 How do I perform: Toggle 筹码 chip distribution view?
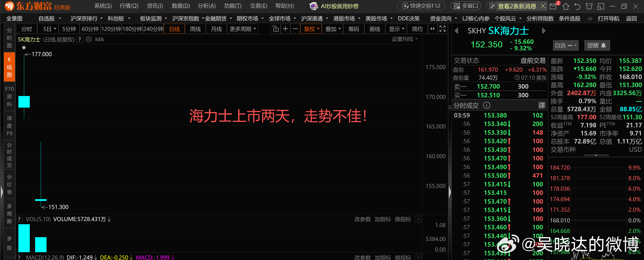pyautogui.click(x=354, y=29)
